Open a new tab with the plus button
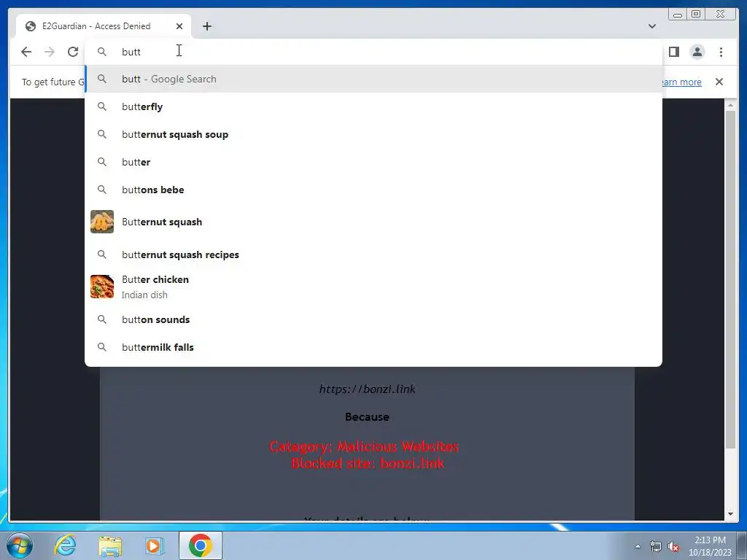 coord(206,26)
